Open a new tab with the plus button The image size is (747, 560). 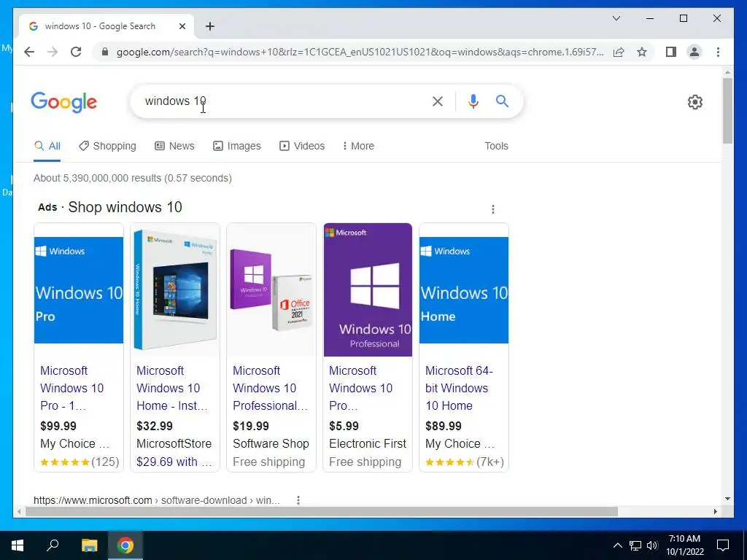point(210,27)
